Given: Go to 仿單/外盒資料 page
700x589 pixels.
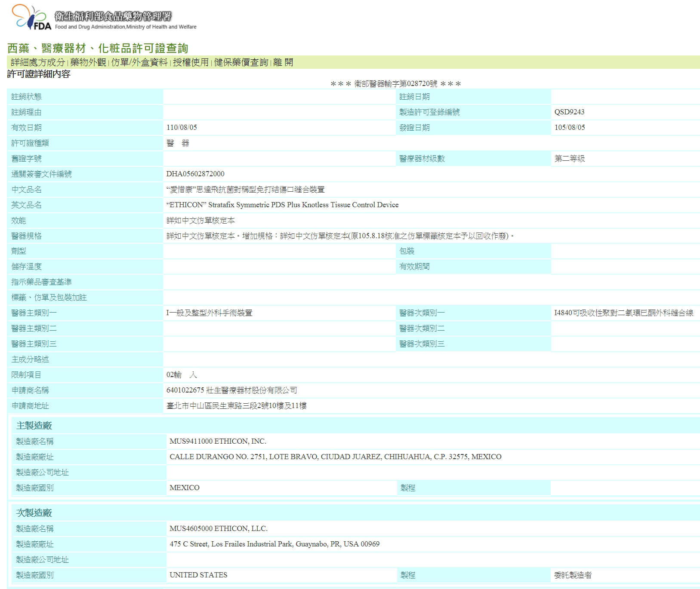Looking at the screenshot, I should pyautogui.click(x=139, y=62).
